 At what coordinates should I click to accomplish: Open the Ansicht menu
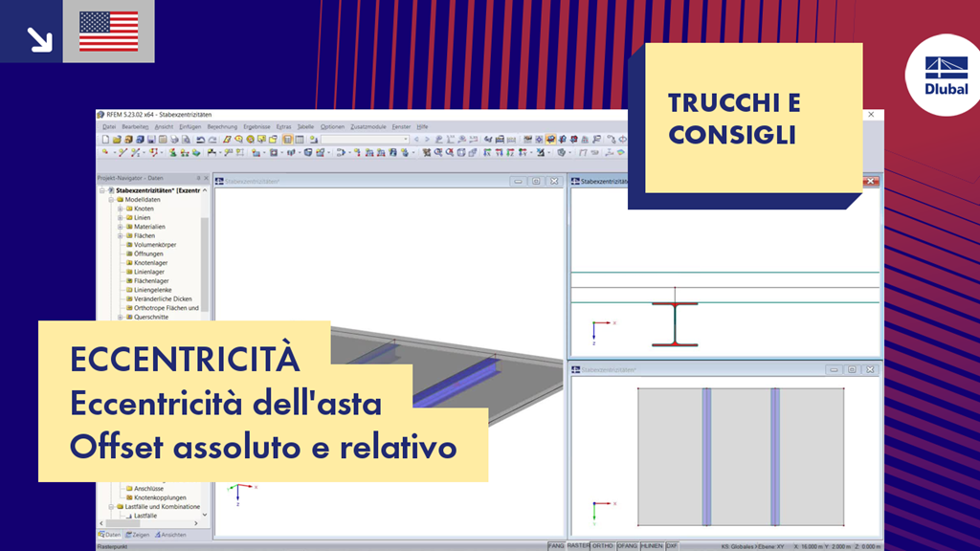tap(164, 127)
